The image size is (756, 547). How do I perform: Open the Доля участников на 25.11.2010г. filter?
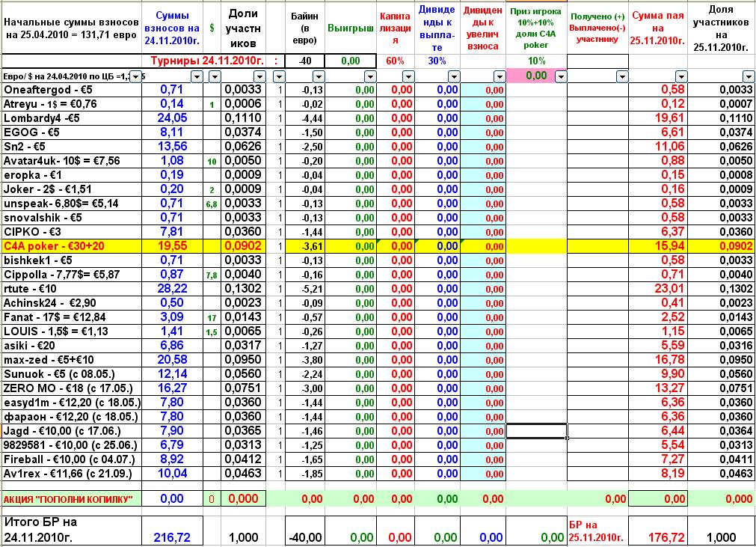coord(749,76)
